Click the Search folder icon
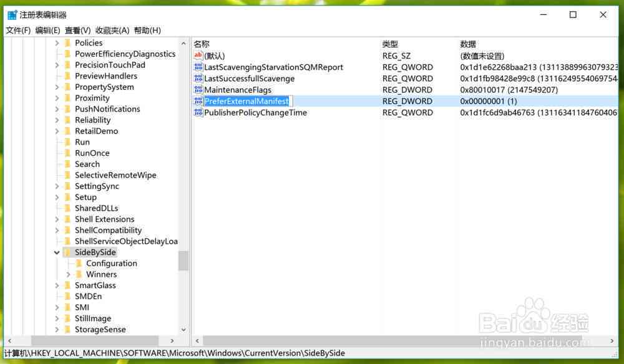This screenshot has width=624, height=364. pyautogui.click(x=67, y=164)
